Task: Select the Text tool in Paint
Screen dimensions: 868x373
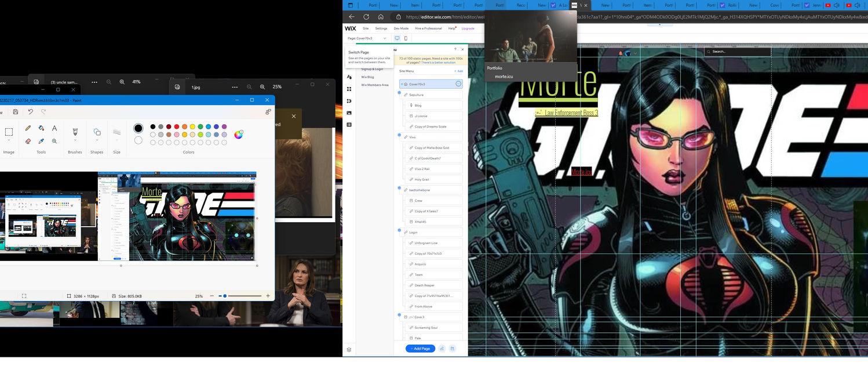Action: click(54, 128)
